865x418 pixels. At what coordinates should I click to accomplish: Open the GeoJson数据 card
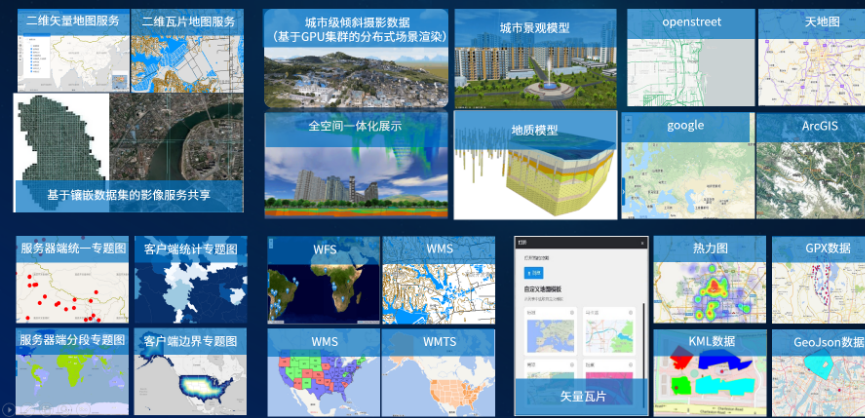coord(819,373)
